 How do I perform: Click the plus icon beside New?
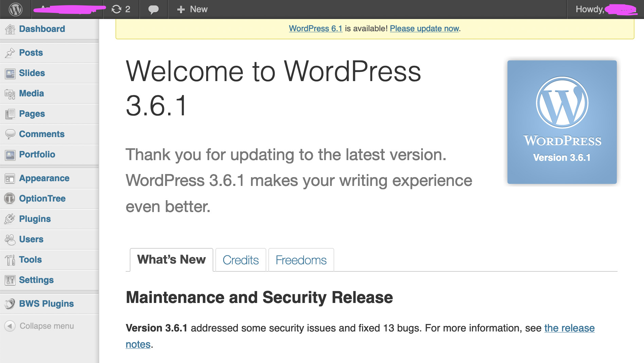(181, 9)
